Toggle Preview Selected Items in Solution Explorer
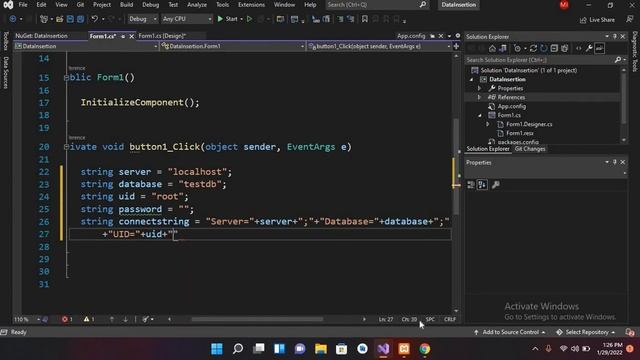 600,49
